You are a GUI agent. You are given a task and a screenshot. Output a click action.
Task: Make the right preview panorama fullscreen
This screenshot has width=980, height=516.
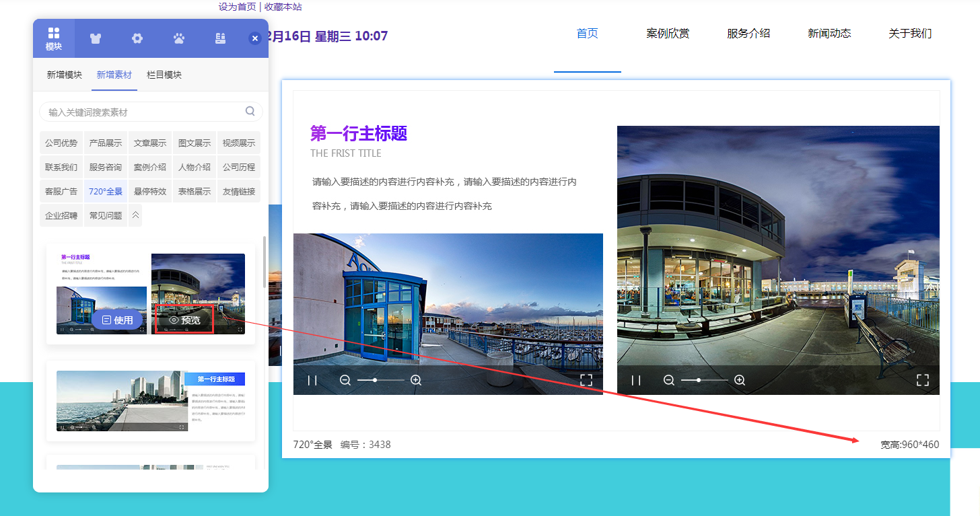pos(923,380)
